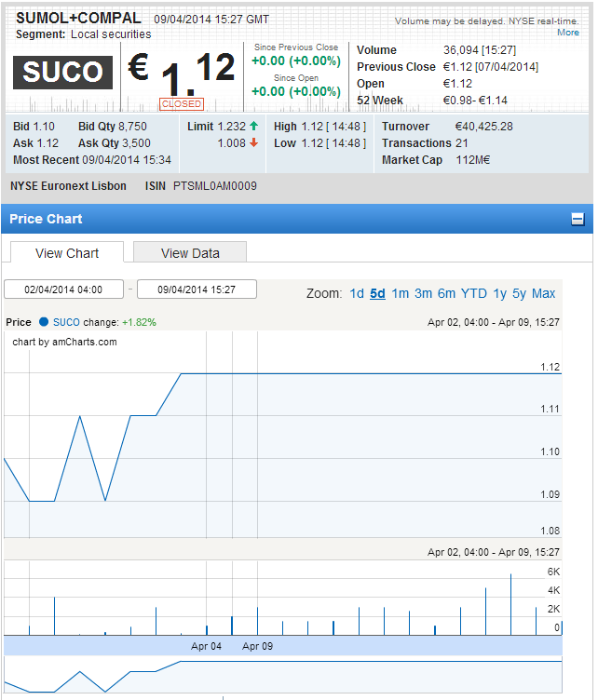The image size is (598, 700).
Task: Click the Transactions count 21
Action: (462, 142)
